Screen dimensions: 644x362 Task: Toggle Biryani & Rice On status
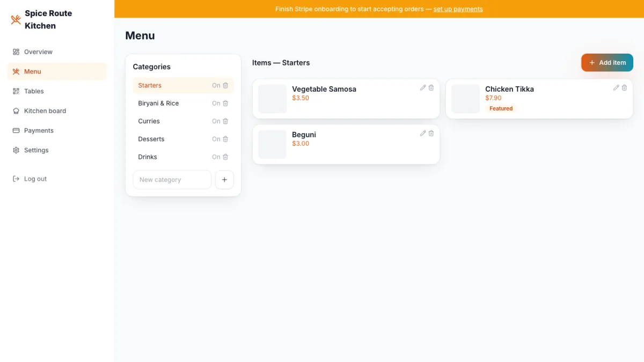(x=216, y=103)
